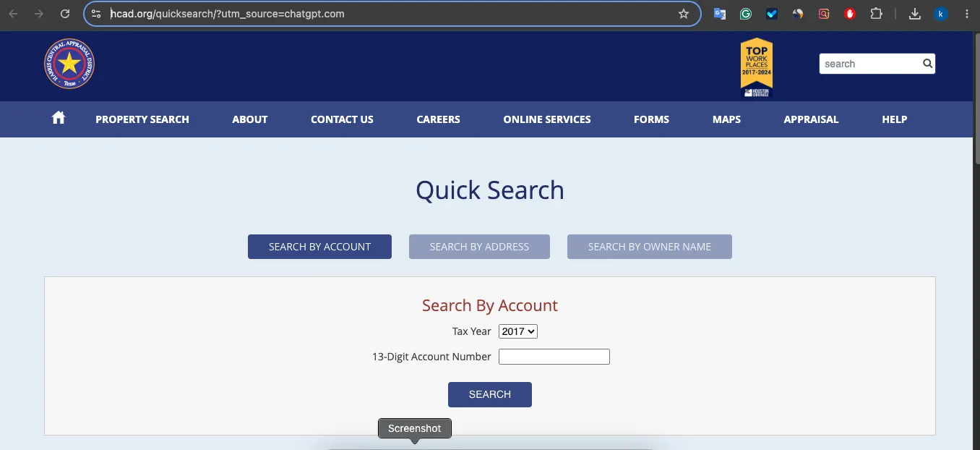Screen dimensions: 980x450
Task: Open the APPRAISAL menu item
Action: coord(812,119)
